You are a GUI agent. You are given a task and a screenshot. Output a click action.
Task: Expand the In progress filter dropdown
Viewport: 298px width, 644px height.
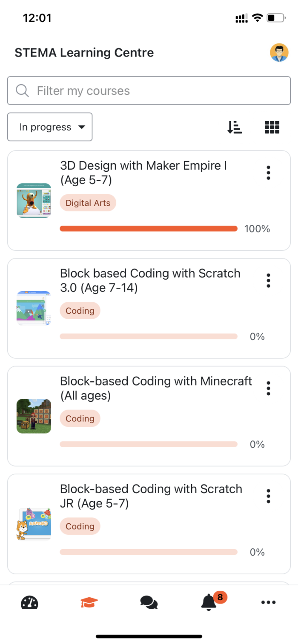click(x=50, y=127)
